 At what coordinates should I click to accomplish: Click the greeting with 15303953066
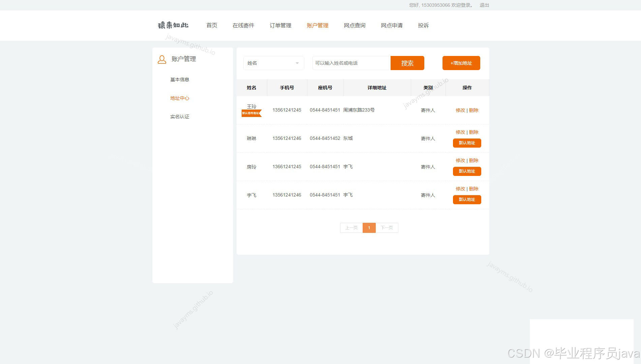tap(441, 5)
